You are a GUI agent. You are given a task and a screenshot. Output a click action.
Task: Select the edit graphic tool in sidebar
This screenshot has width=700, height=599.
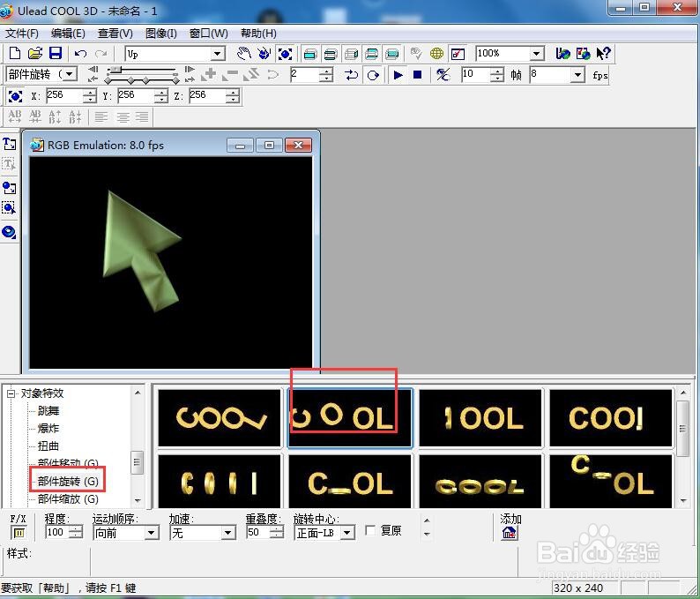pos(10,208)
